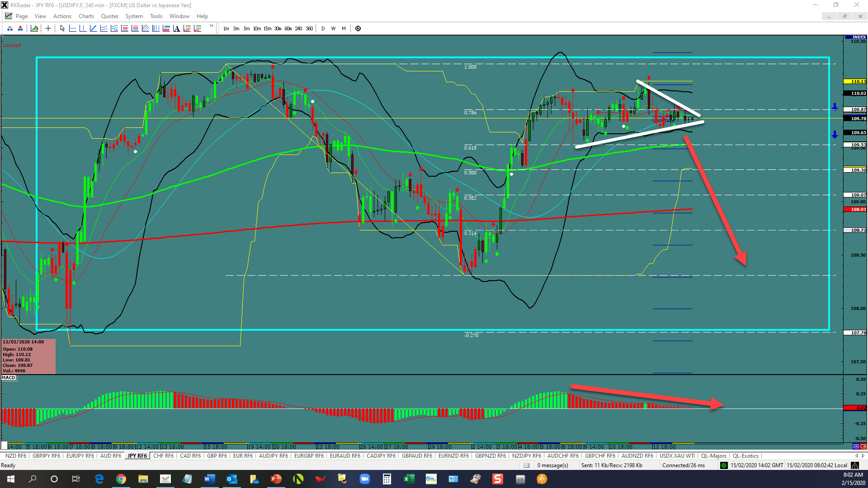
Task: Switch to the USDX XAU WTI page tab
Action: pos(677,456)
